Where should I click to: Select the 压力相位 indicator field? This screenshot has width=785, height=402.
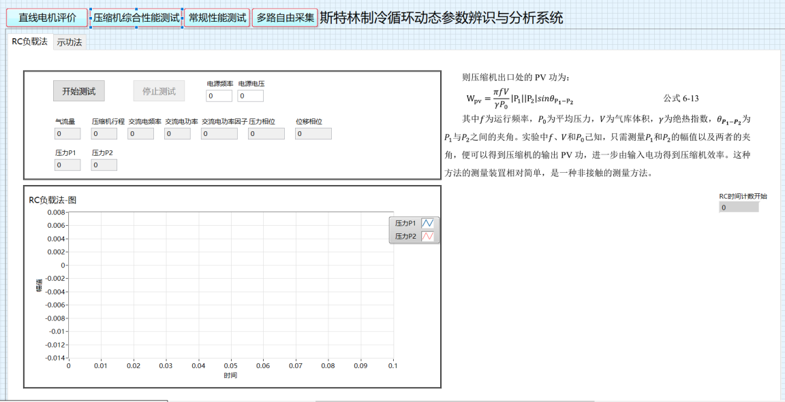(266, 133)
